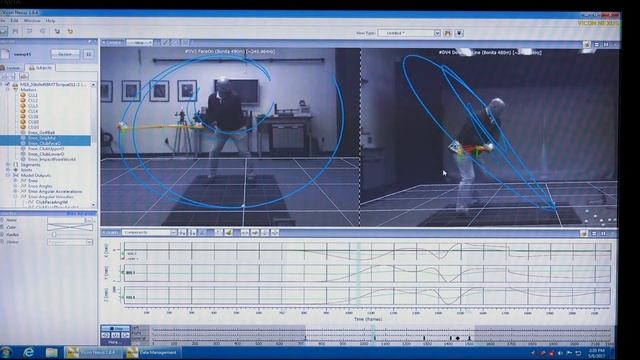
Task: Click the More button under playback controls
Action: tap(113, 342)
